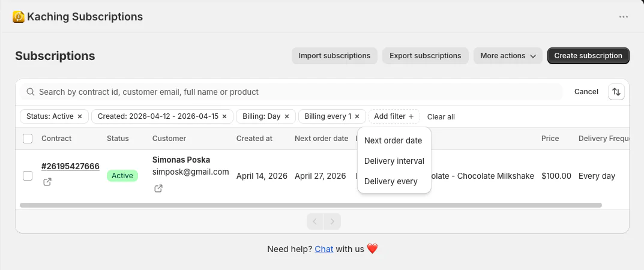Open the three-dot menu in app header
This screenshot has width=644, height=270.
pyautogui.click(x=624, y=17)
